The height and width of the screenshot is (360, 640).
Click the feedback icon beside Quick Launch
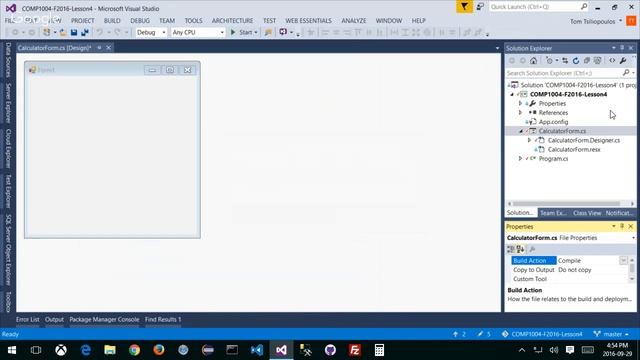(480, 7)
